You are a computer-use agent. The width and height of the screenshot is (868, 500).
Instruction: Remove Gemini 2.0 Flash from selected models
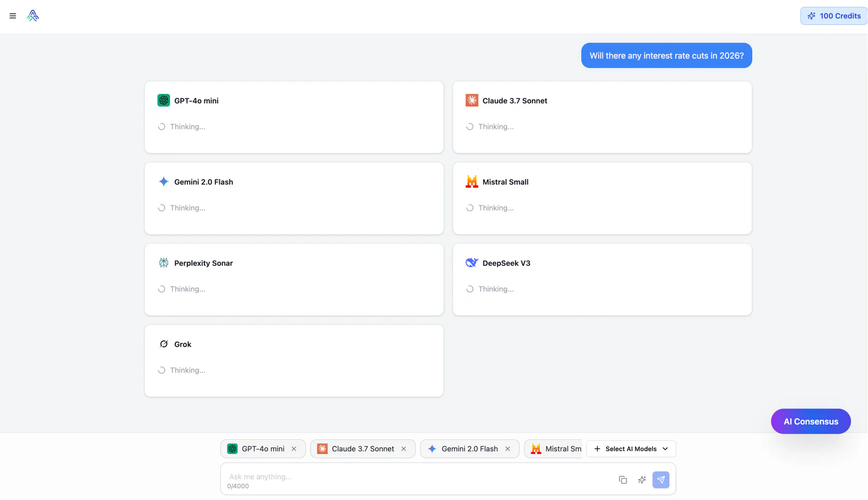click(508, 449)
